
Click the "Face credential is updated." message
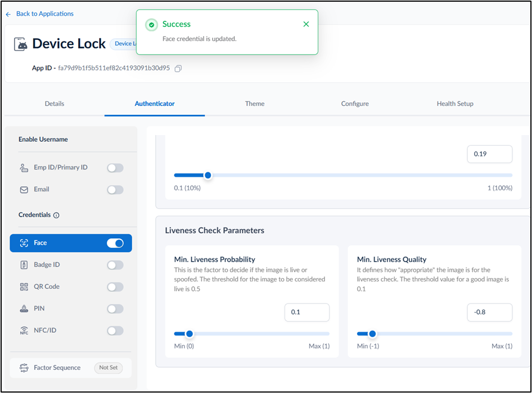click(200, 39)
